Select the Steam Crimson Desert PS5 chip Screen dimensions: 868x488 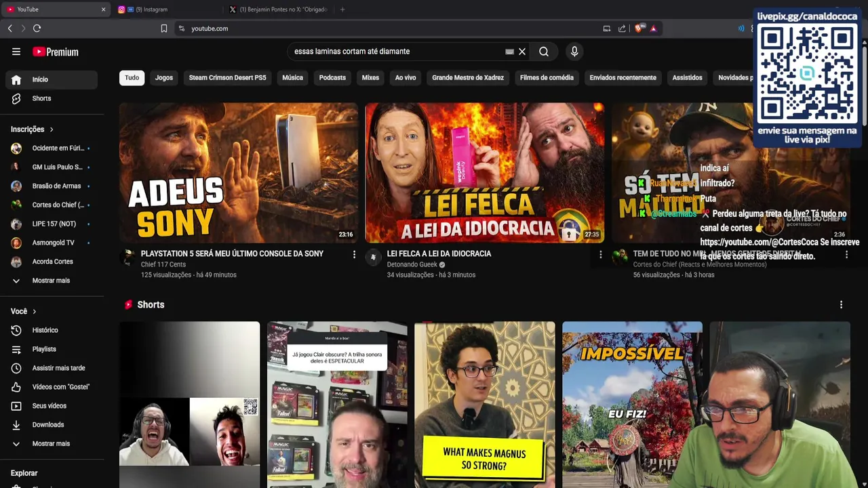(228, 78)
